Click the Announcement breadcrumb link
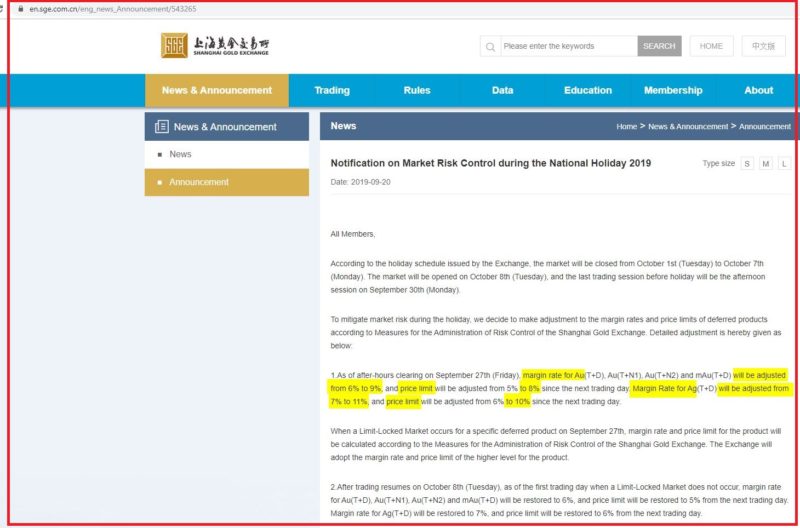 point(765,127)
